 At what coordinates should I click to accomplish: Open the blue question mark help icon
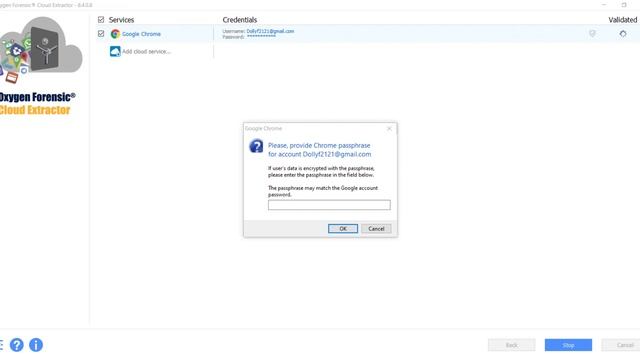(17, 345)
